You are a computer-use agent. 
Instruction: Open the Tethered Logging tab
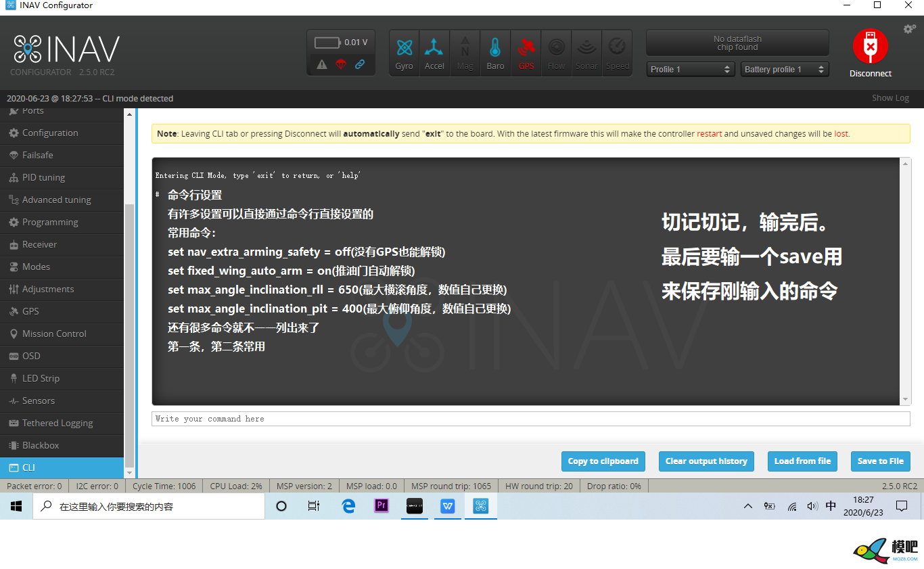pos(62,423)
